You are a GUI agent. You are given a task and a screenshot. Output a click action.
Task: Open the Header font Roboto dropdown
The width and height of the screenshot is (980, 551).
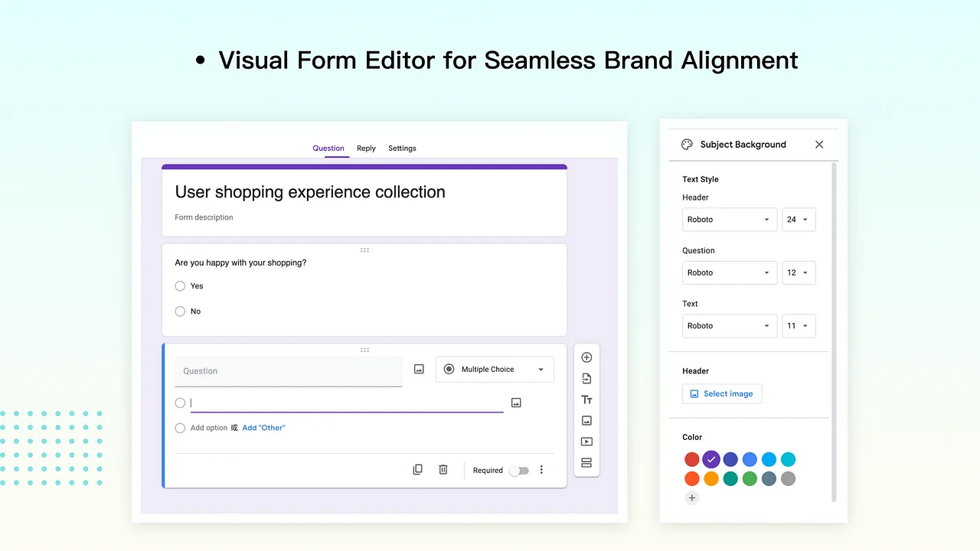pos(729,220)
